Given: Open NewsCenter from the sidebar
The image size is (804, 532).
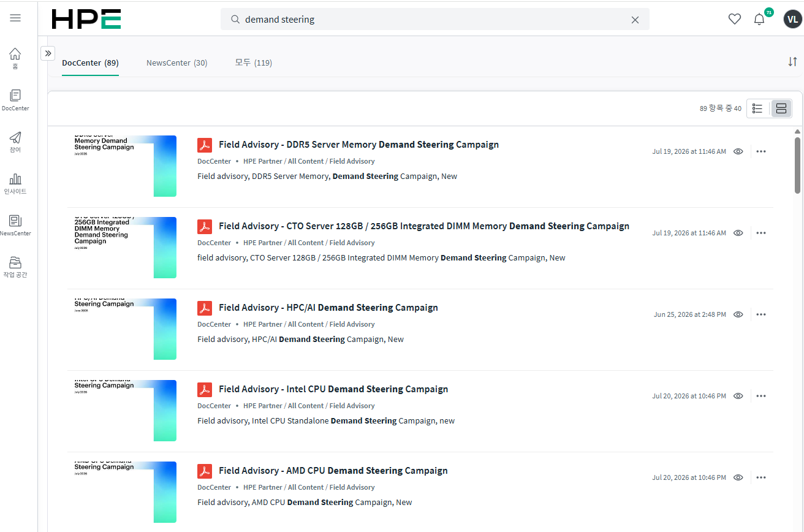Looking at the screenshot, I should [15, 225].
